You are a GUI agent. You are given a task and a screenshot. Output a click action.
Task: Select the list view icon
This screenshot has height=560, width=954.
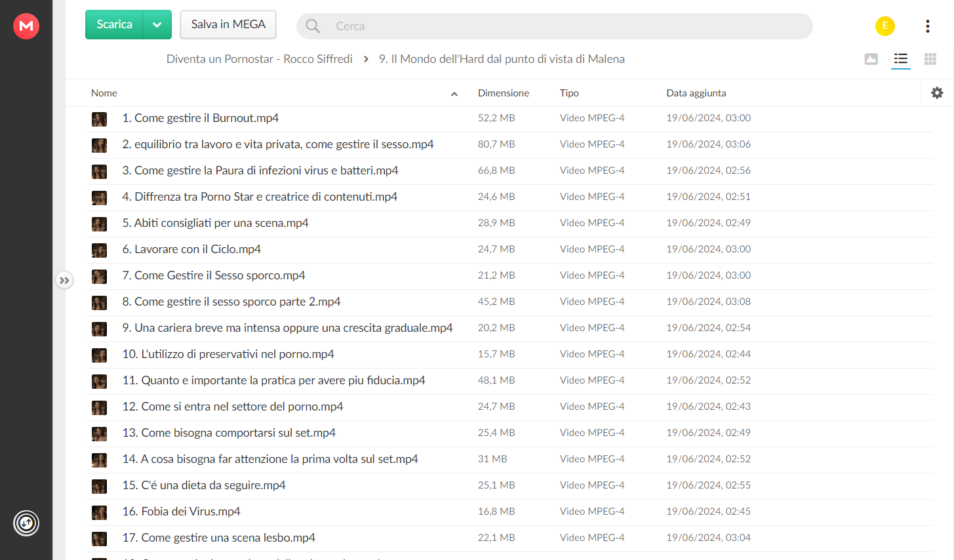901,59
